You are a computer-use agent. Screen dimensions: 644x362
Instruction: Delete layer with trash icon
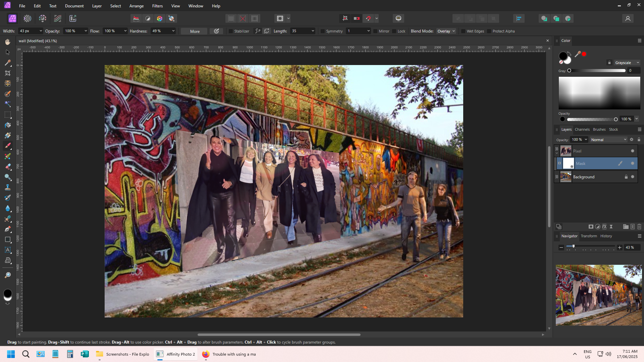pos(639,227)
